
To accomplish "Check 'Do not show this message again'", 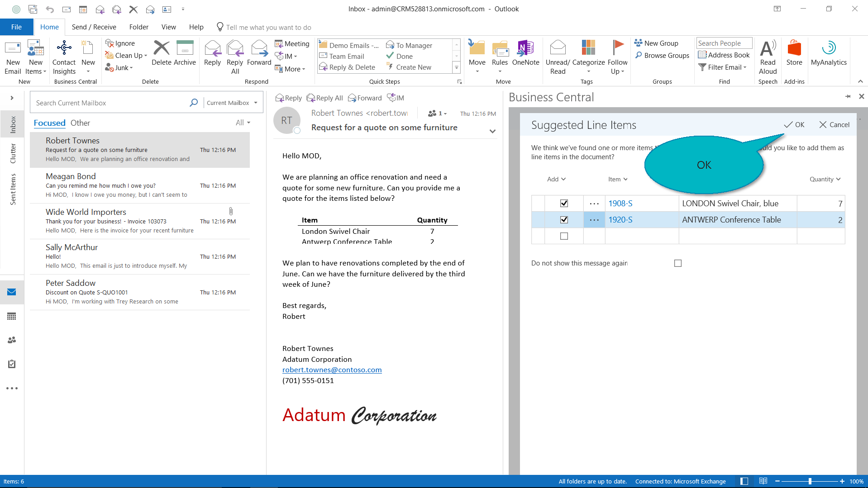I will coord(677,263).
